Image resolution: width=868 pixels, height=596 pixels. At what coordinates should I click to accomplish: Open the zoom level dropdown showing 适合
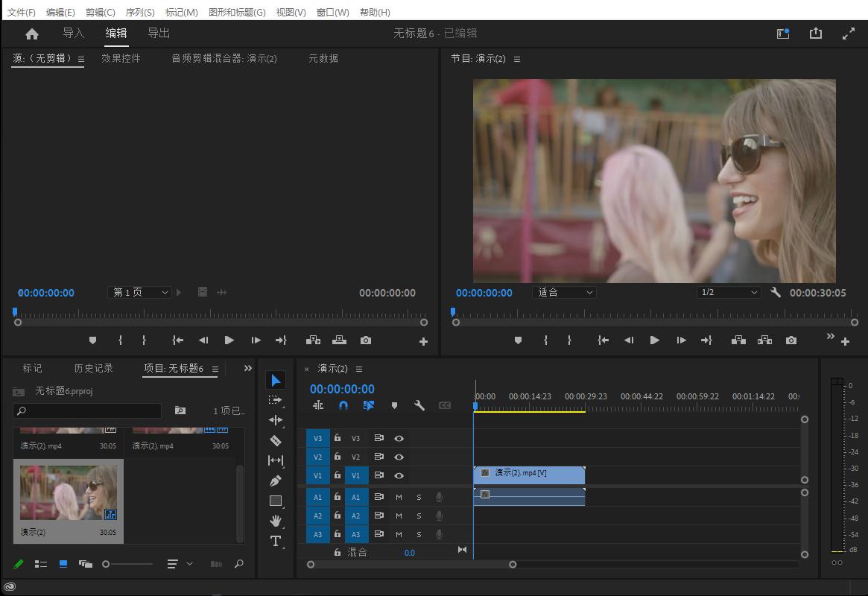pos(566,293)
